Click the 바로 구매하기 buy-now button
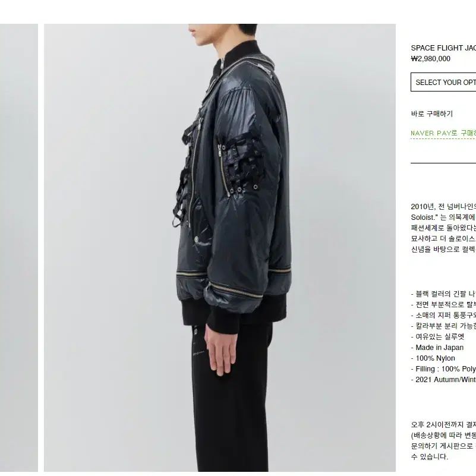This screenshot has width=476, height=476. [431, 114]
